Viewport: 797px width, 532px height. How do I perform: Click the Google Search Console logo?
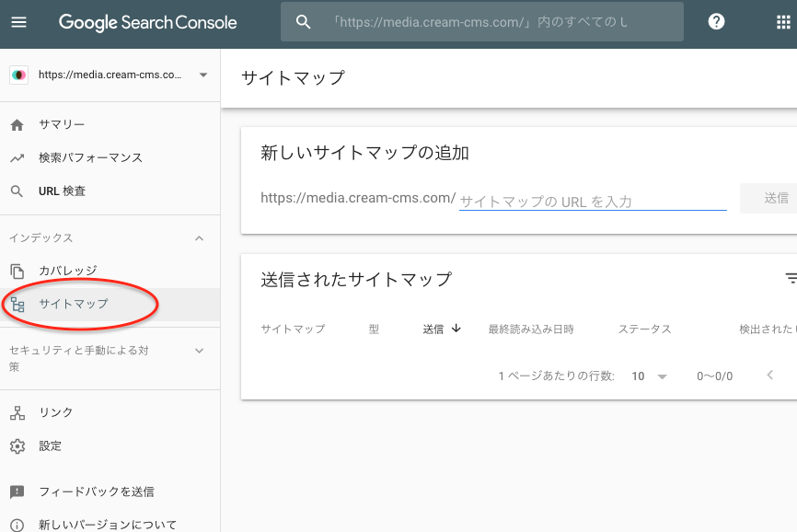147,22
